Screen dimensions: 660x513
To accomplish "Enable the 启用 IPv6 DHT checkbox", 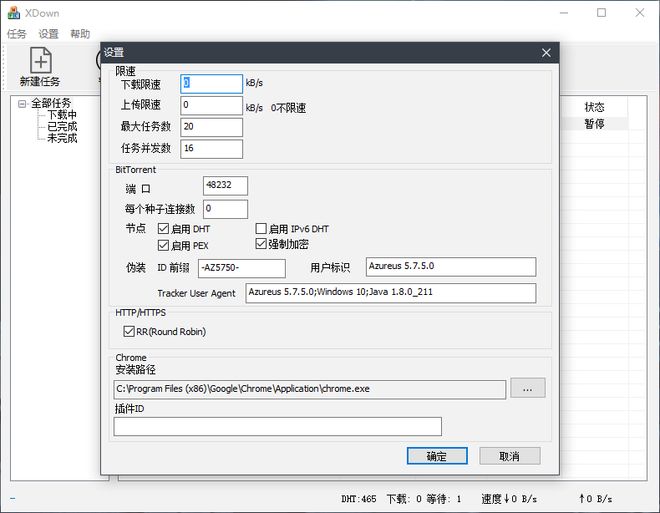I will 262,229.
